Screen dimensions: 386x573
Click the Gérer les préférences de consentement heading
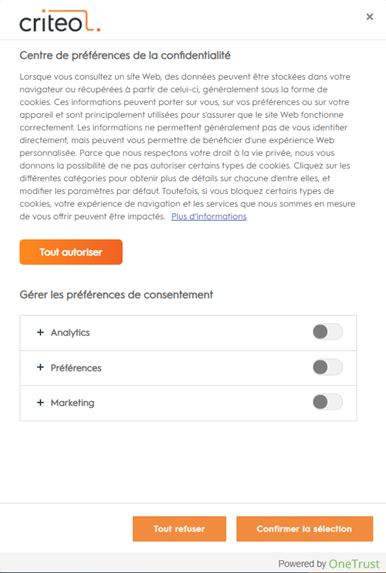[116, 295]
